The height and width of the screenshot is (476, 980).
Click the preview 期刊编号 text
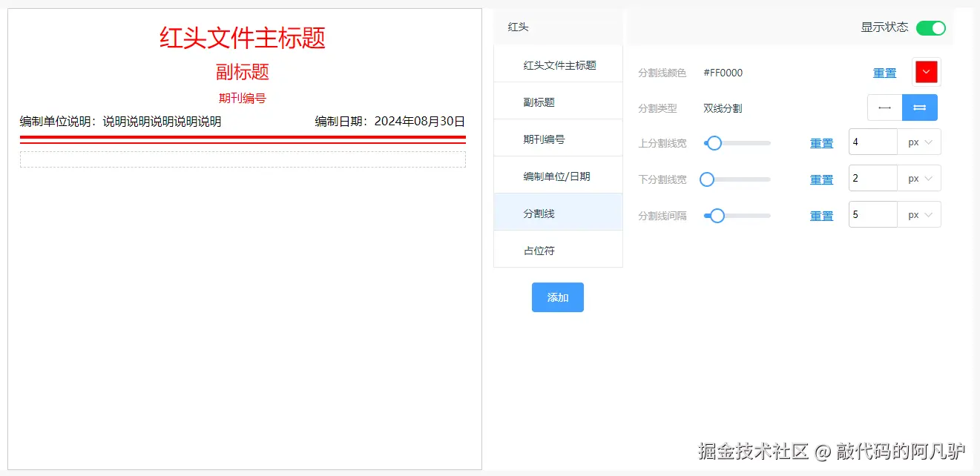[x=243, y=98]
